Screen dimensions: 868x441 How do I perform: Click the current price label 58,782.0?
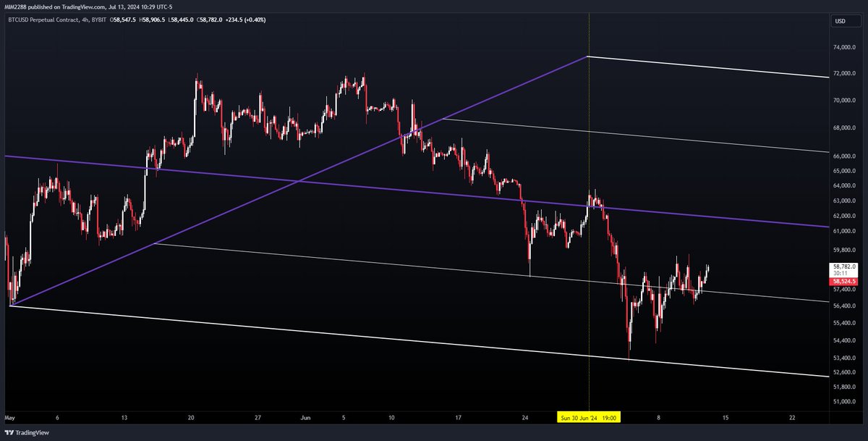coord(845,266)
